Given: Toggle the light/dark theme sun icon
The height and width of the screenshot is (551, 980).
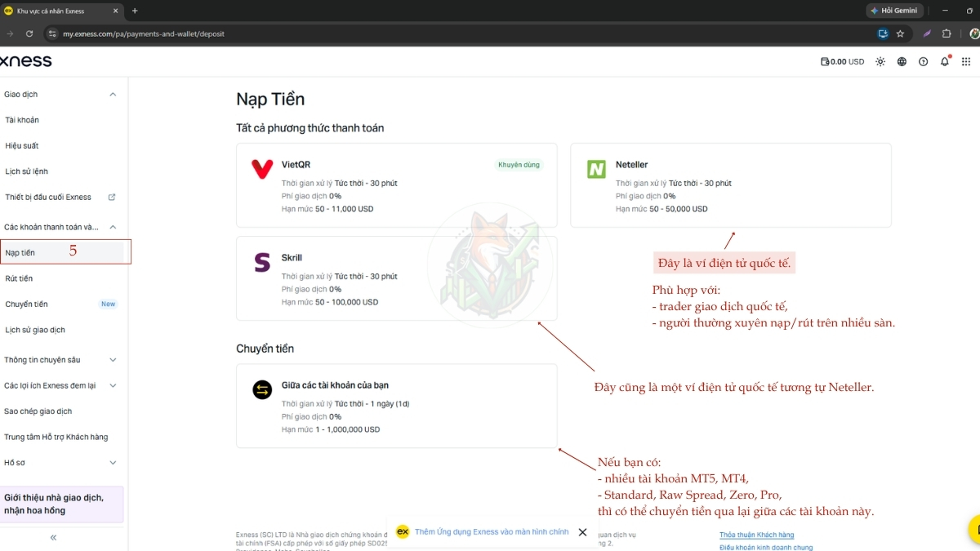Looking at the screenshot, I should (880, 61).
